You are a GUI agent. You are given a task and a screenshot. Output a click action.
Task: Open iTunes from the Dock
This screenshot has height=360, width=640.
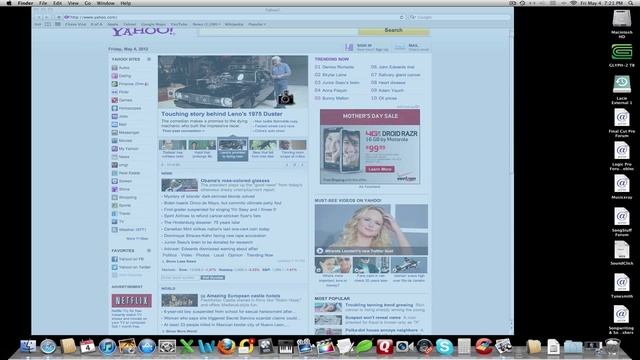pyautogui.click(x=107, y=347)
